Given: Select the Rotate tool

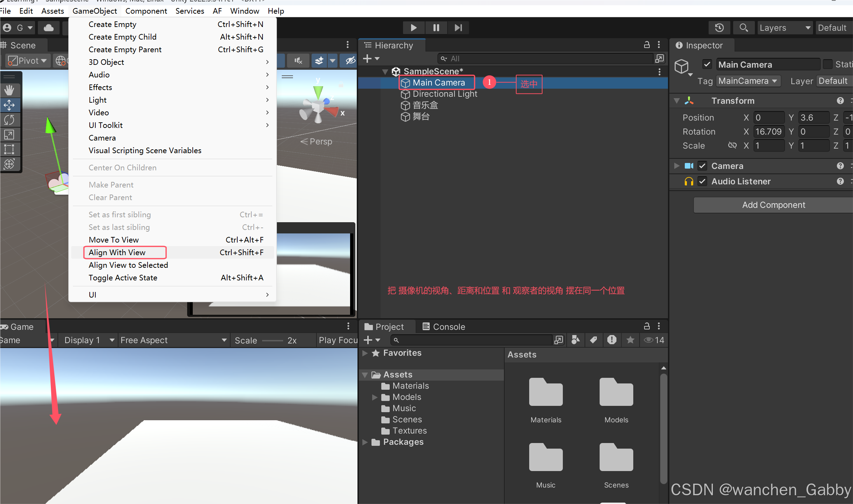Looking at the screenshot, I should (9, 120).
